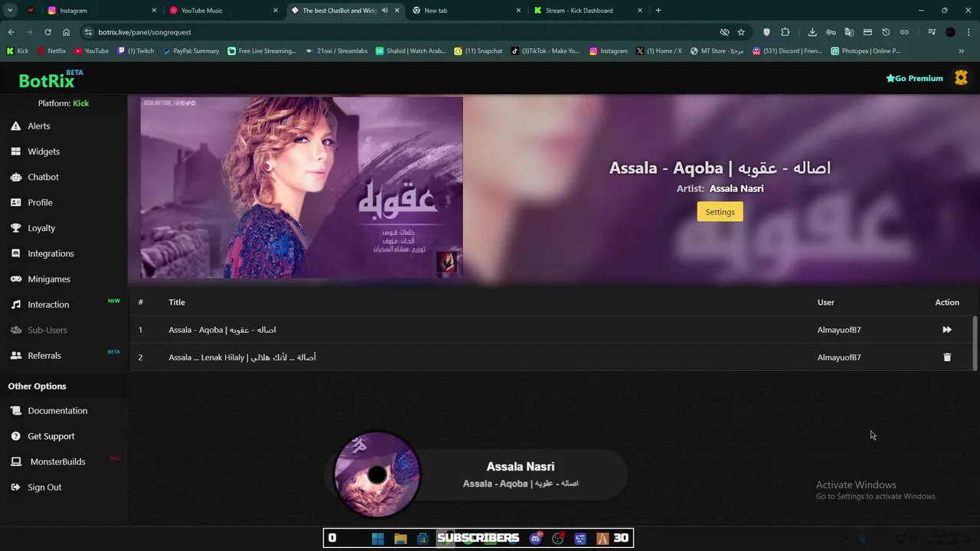Open the Netflix bookmark
This screenshot has width=980, height=551.
click(52, 51)
